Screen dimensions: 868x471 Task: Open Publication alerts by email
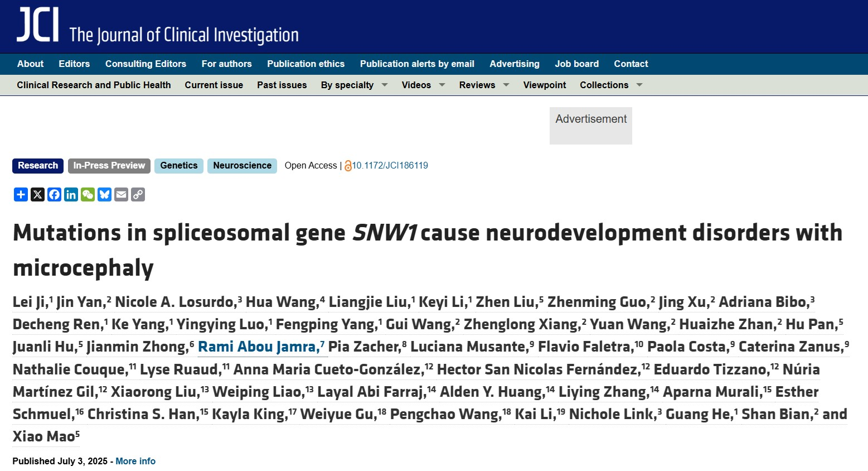(x=417, y=64)
